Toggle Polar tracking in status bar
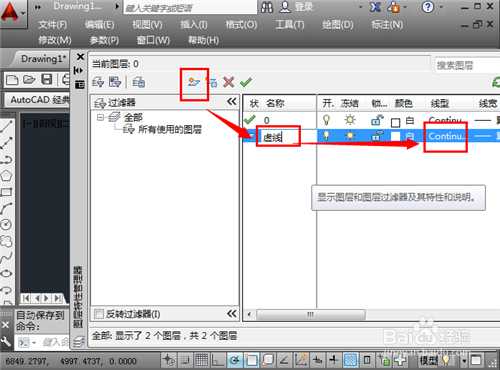 click(235, 360)
